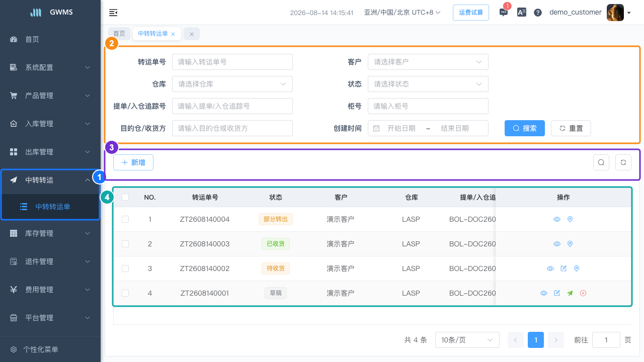Image resolution: width=644 pixels, height=362 pixels.
Task: Open 中转转运单 submenu item in sidebar
Action: (50, 207)
